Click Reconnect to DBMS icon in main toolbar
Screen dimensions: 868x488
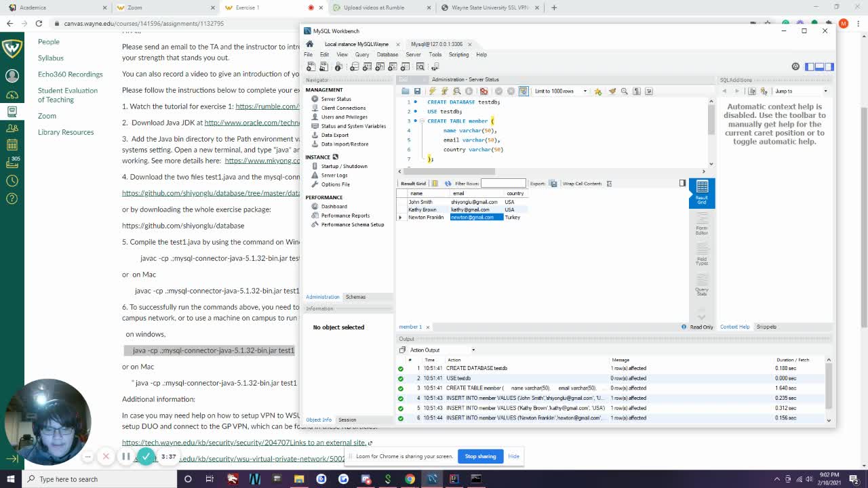click(x=435, y=66)
